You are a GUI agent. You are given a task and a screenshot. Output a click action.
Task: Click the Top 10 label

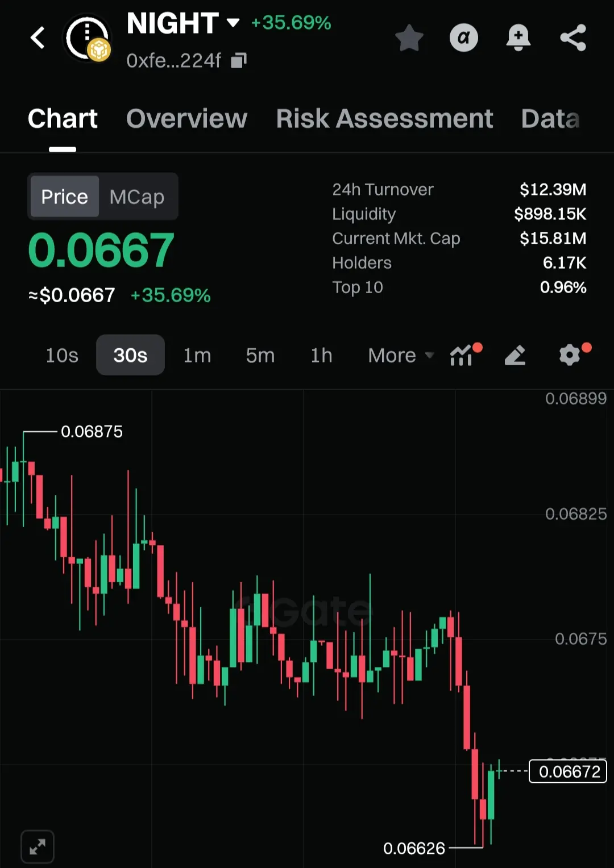[358, 287]
